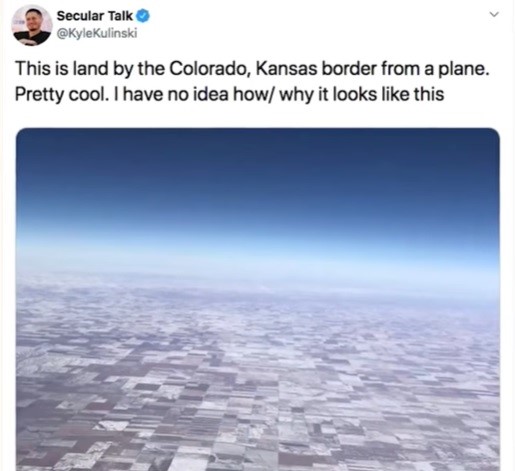Click the blue verified badge
The width and height of the screenshot is (515, 471).
(x=143, y=16)
